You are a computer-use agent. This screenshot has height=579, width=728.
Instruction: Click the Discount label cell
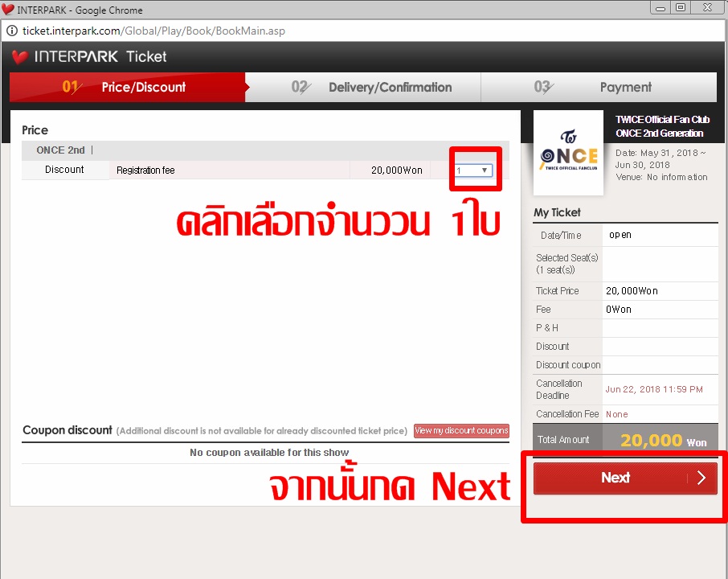(x=64, y=170)
